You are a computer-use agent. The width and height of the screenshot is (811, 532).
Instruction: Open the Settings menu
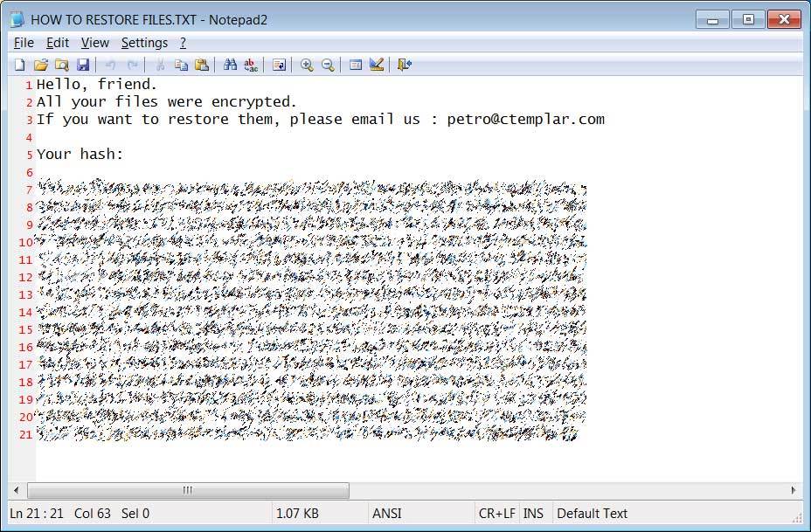tap(144, 43)
